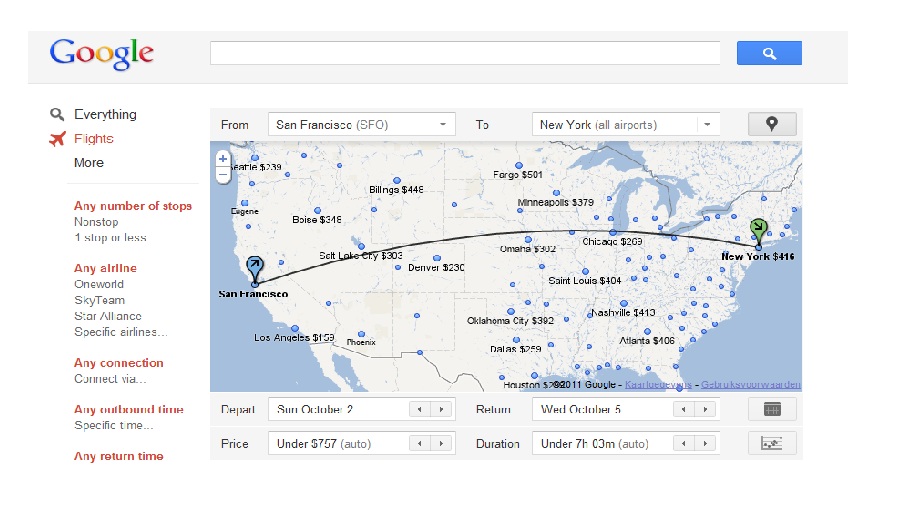Image resolution: width=900 pixels, height=521 pixels.
Task: Filter by 1 stop or less
Action: click(x=110, y=238)
